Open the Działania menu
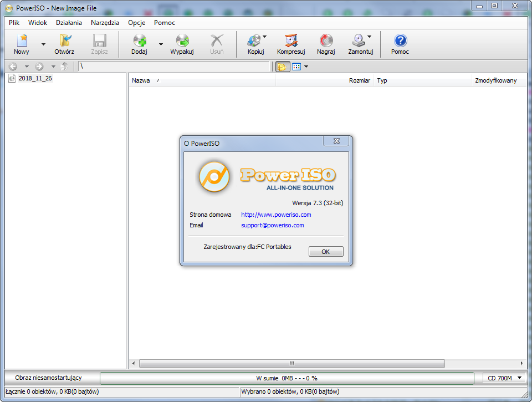The image size is (532, 402). pyautogui.click(x=69, y=23)
